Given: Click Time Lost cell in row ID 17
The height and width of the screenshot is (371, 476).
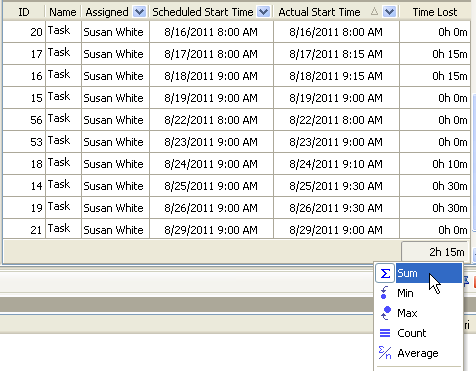Looking at the screenshot, I should click(x=435, y=54).
